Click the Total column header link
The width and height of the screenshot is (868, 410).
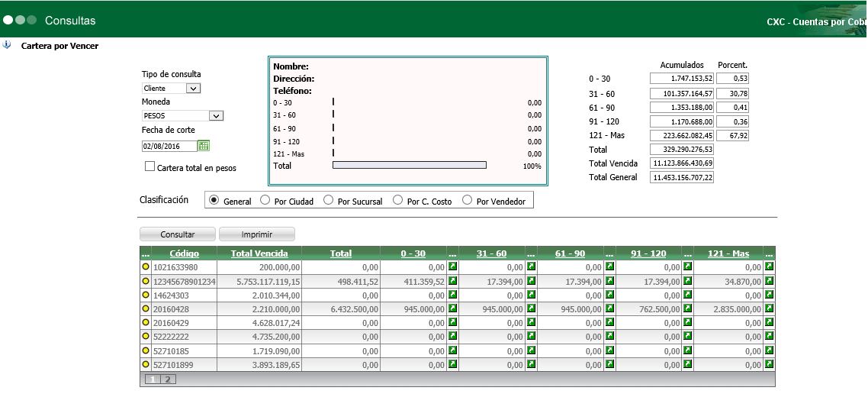pos(341,253)
